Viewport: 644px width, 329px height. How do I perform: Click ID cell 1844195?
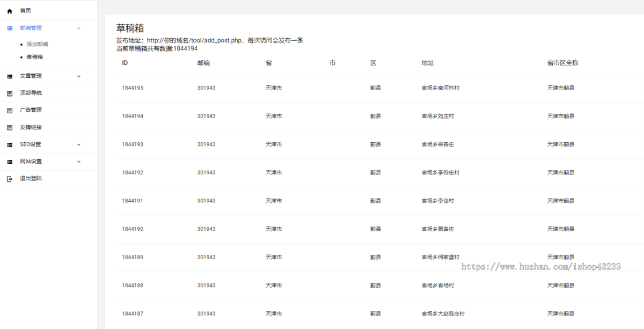pos(133,87)
